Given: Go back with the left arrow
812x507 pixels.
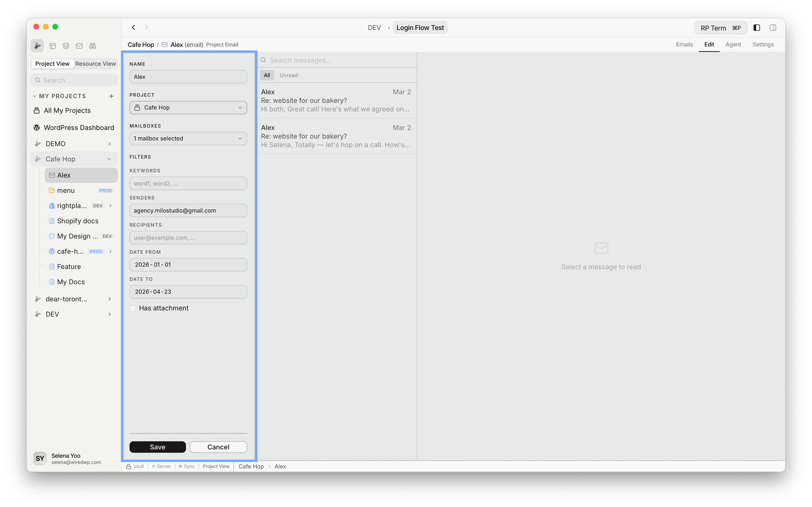Looking at the screenshot, I should pyautogui.click(x=134, y=28).
